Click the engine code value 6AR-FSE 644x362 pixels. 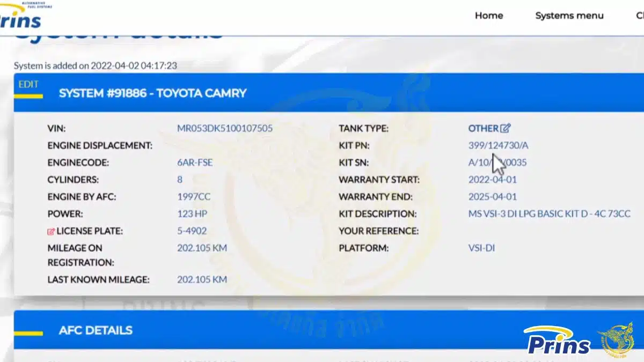point(195,162)
